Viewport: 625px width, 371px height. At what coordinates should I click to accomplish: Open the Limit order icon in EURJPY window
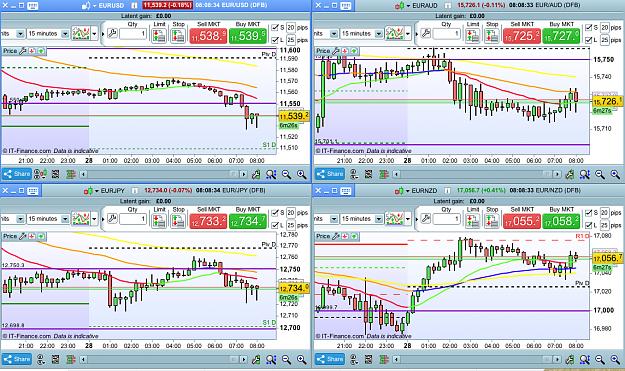pos(159,220)
